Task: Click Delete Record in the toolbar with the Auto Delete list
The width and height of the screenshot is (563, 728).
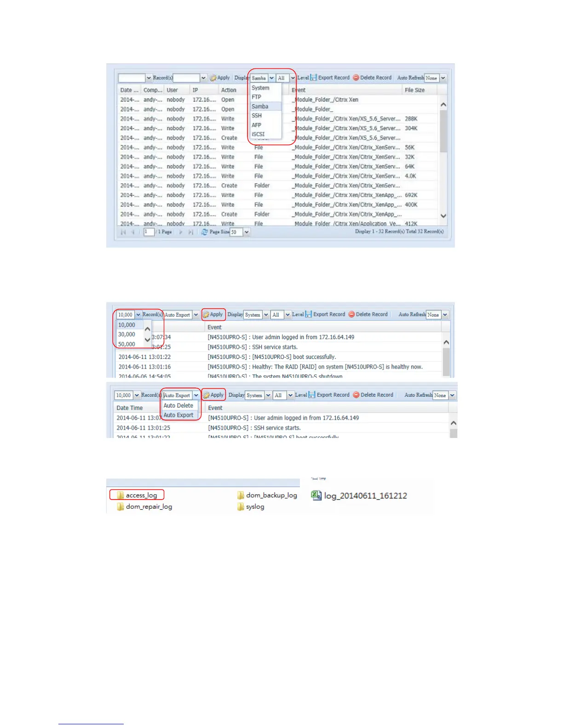Action: pos(373,395)
